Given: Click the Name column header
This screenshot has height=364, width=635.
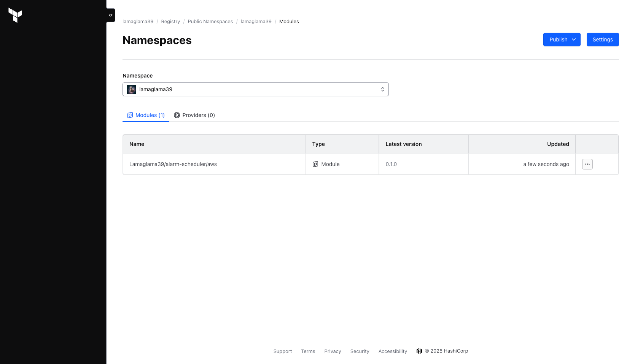Looking at the screenshot, I should click(x=215, y=144).
